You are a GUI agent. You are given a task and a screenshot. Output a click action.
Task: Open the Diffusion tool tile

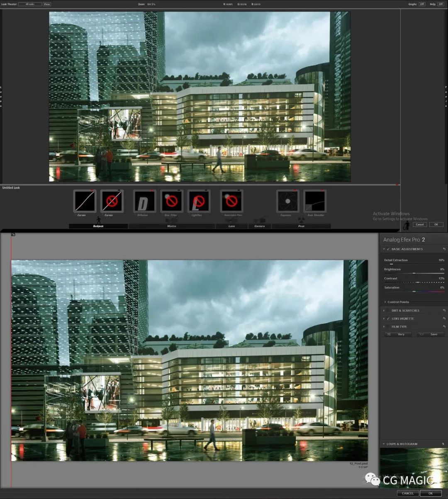click(144, 201)
